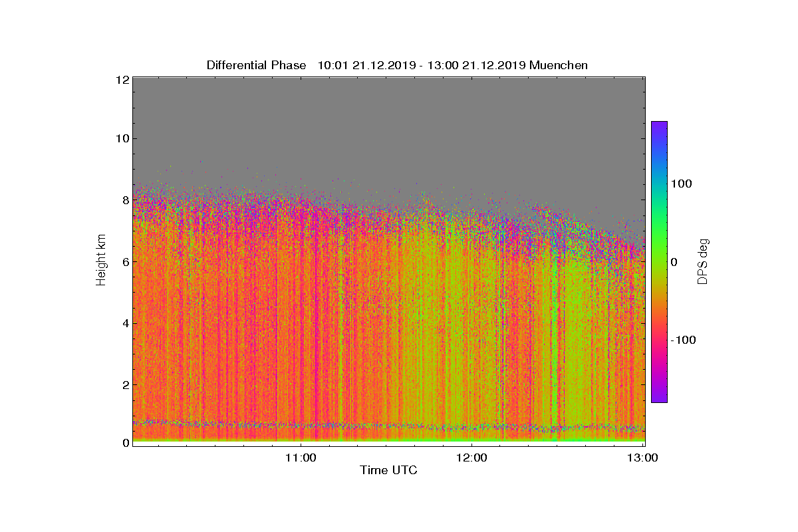Click the gray no-data region above 10 km

pyautogui.click(x=388, y=106)
